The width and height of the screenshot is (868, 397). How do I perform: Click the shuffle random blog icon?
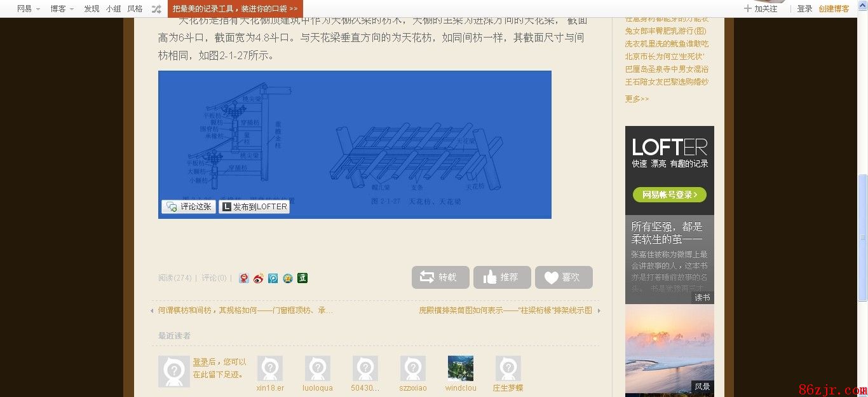[156, 9]
